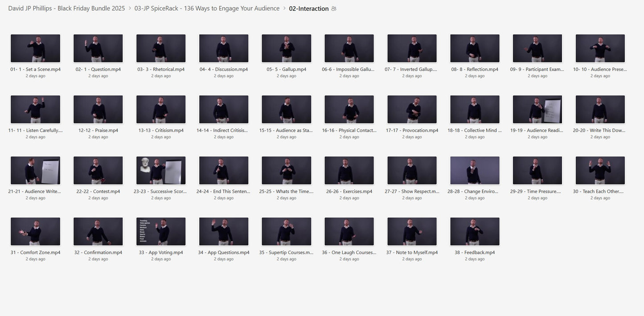Open the Rhetorical.mp4 video thumbnail
The height and width of the screenshot is (316, 644).
161,48
